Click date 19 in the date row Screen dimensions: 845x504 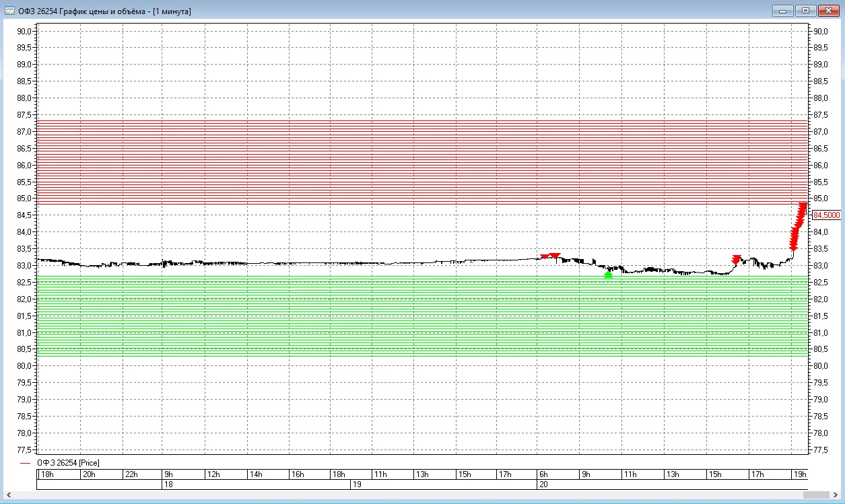(358, 484)
